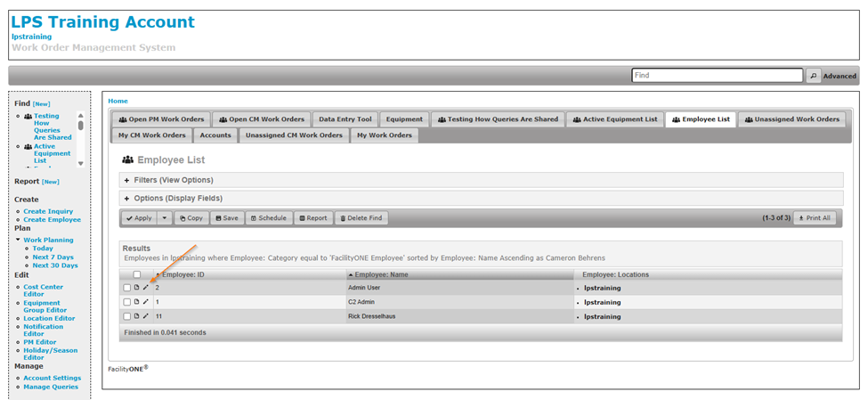
Task: Check the select-all checkbox in the results header
Action: click(136, 274)
